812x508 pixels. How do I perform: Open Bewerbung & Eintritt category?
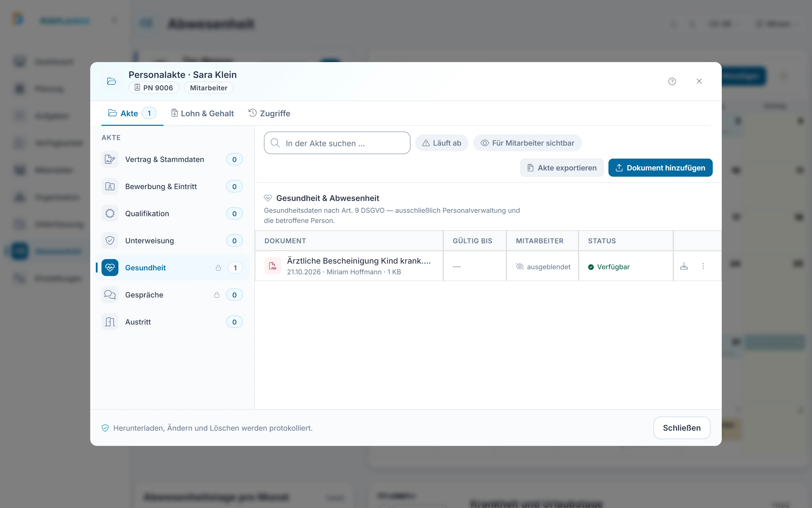(x=173, y=187)
